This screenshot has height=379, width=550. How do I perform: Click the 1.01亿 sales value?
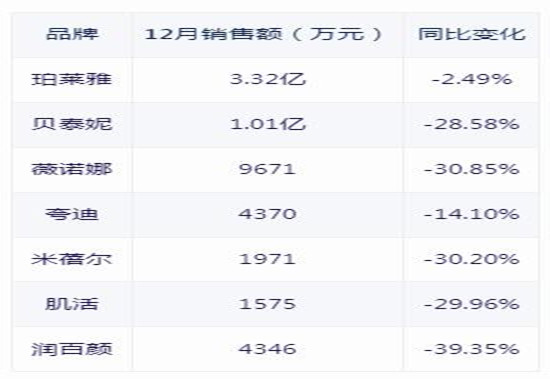(268, 124)
